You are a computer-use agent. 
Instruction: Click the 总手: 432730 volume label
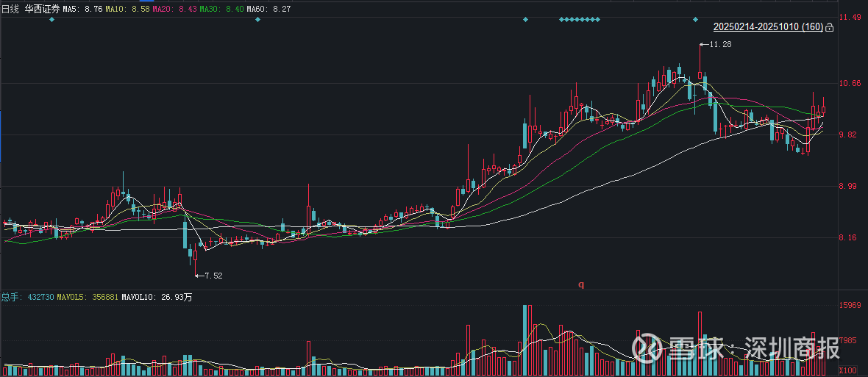(28, 297)
